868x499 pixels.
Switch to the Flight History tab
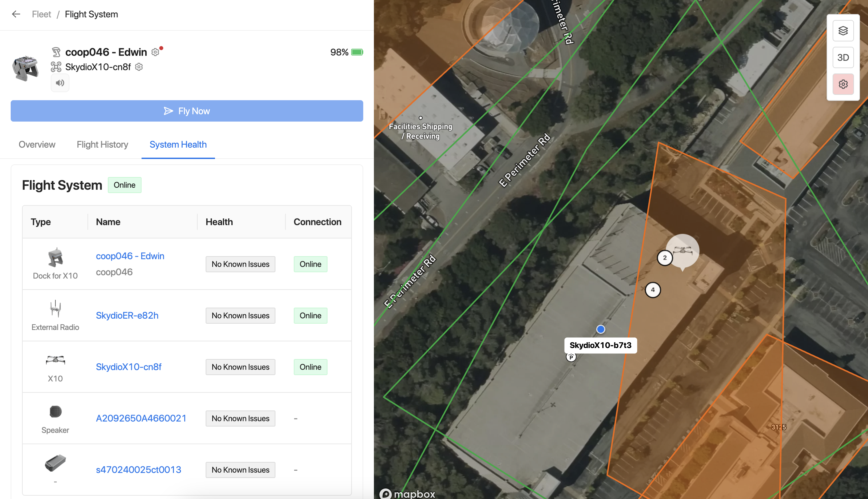pos(102,145)
